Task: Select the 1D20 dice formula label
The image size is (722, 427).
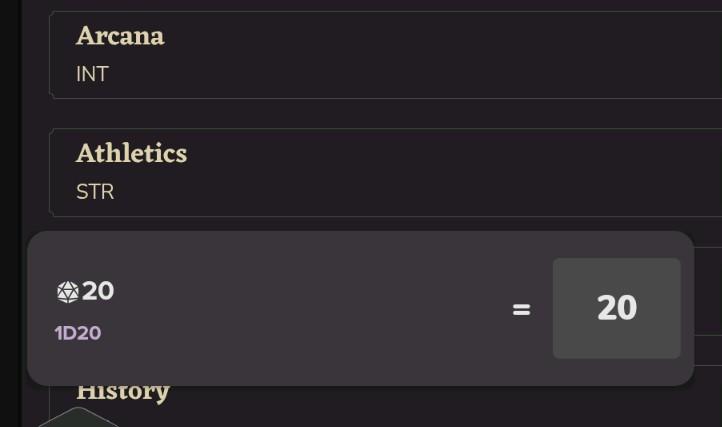Action: click(x=78, y=333)
